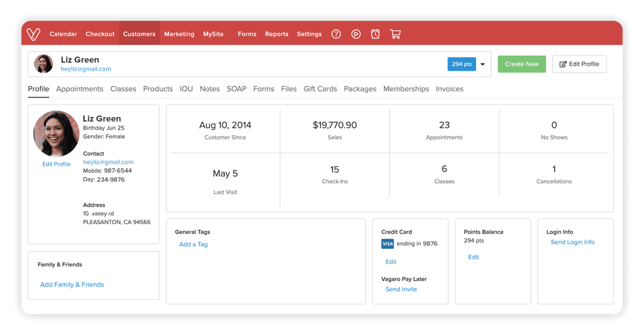
Task: Open the shopping cart icon
Action: (x=395, y=34)
